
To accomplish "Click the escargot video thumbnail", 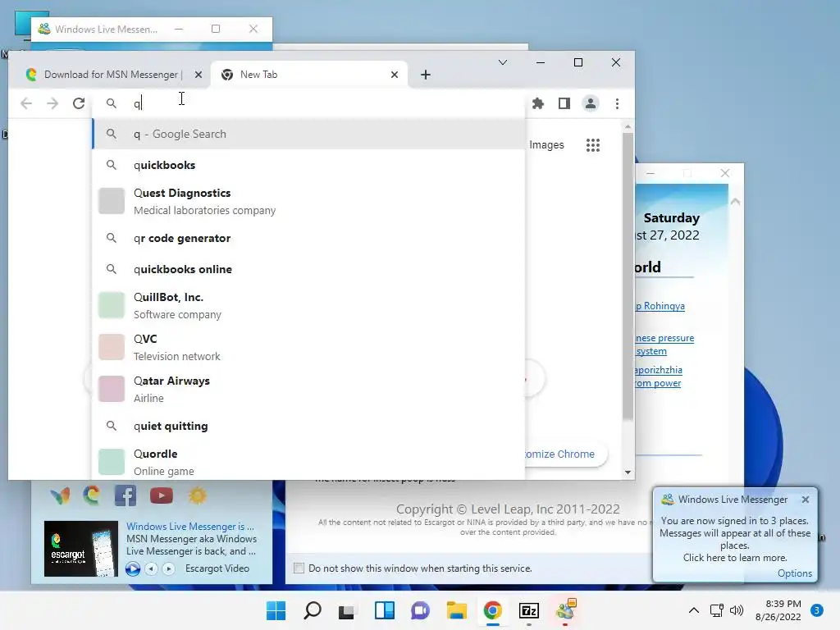I will (81, 549).
